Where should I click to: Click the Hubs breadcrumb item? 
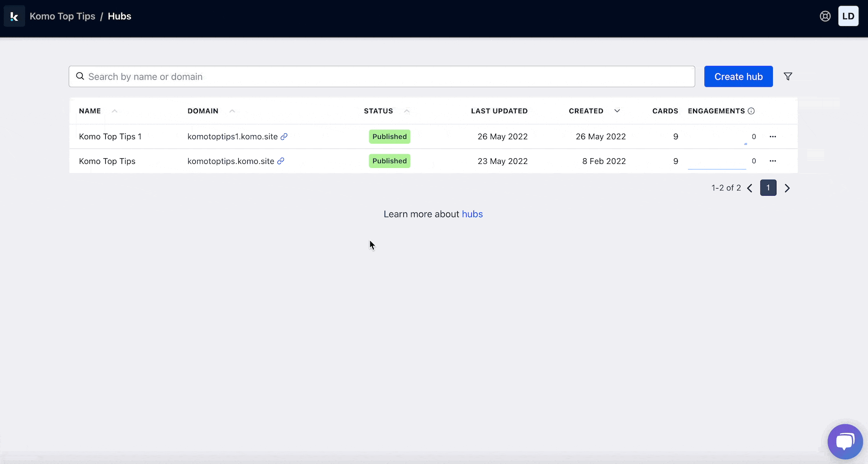tap(119, 16)
